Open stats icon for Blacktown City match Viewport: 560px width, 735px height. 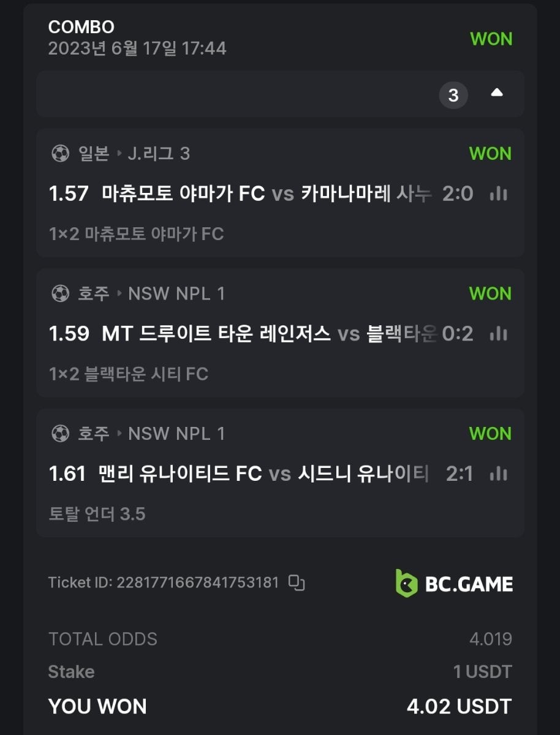[x=499, y=334]
